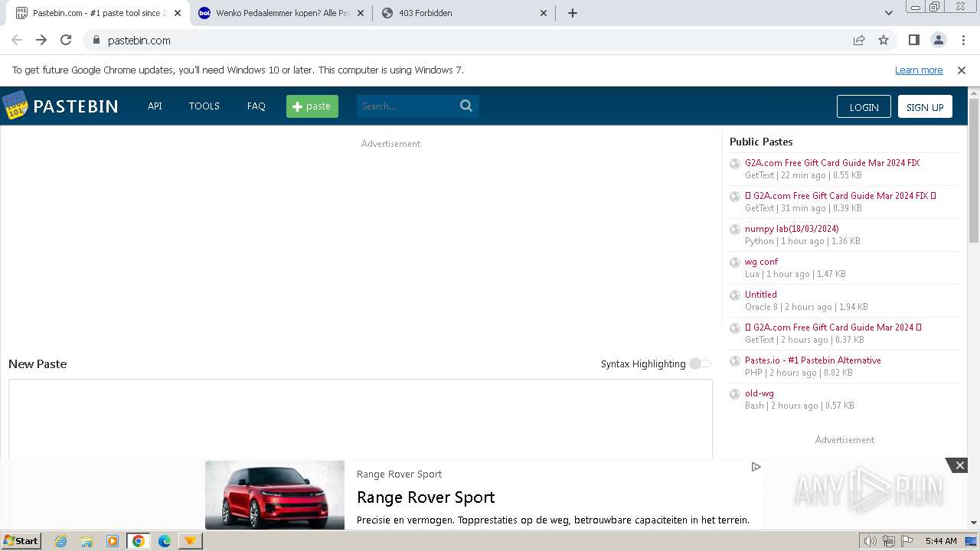Select the Pastebin.com tab
The width and height of the screenshot is (980, 551).
coord(98,13)
